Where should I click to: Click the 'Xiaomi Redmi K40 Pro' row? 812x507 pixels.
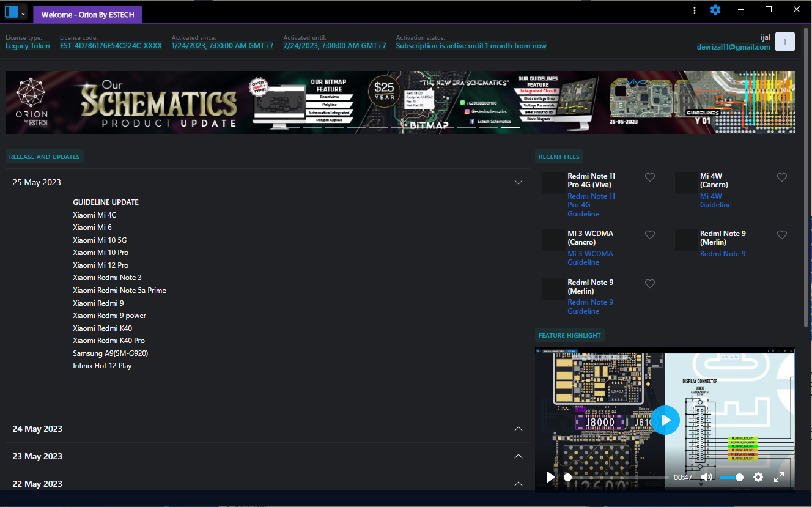[x=109, y=341]
